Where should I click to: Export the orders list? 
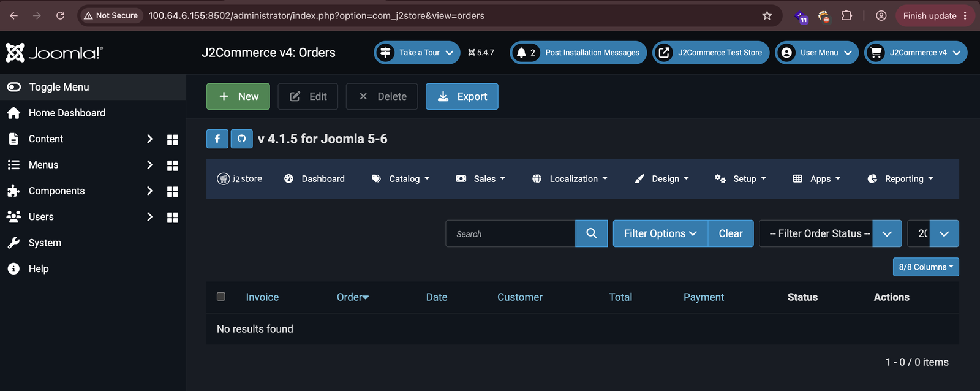tap(462, 96)
